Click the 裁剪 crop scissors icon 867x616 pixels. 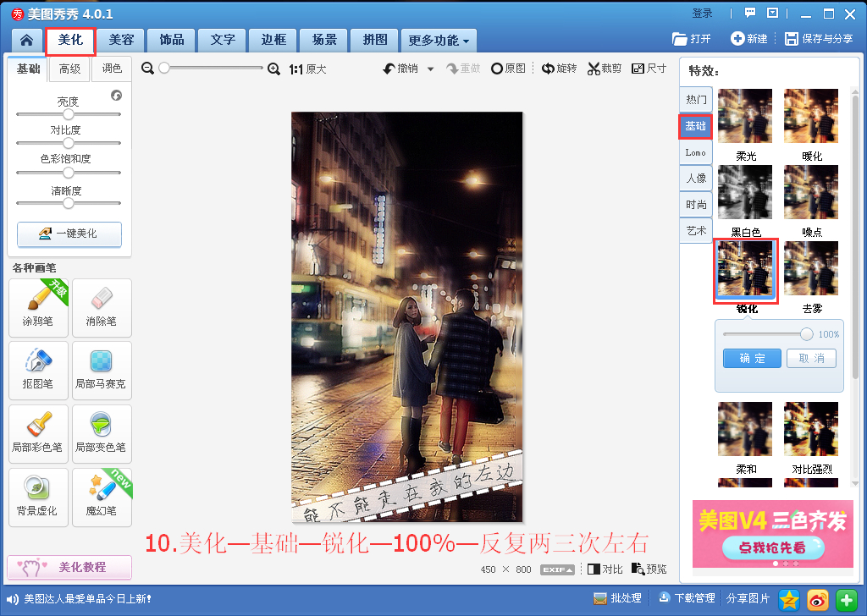click(x=594, y=69)
